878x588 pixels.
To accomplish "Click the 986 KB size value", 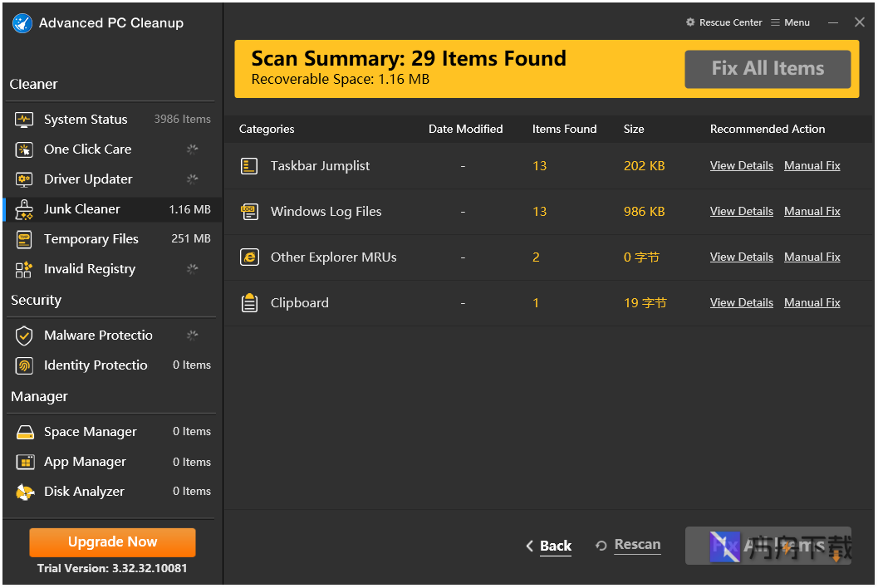I will (644, 212).
